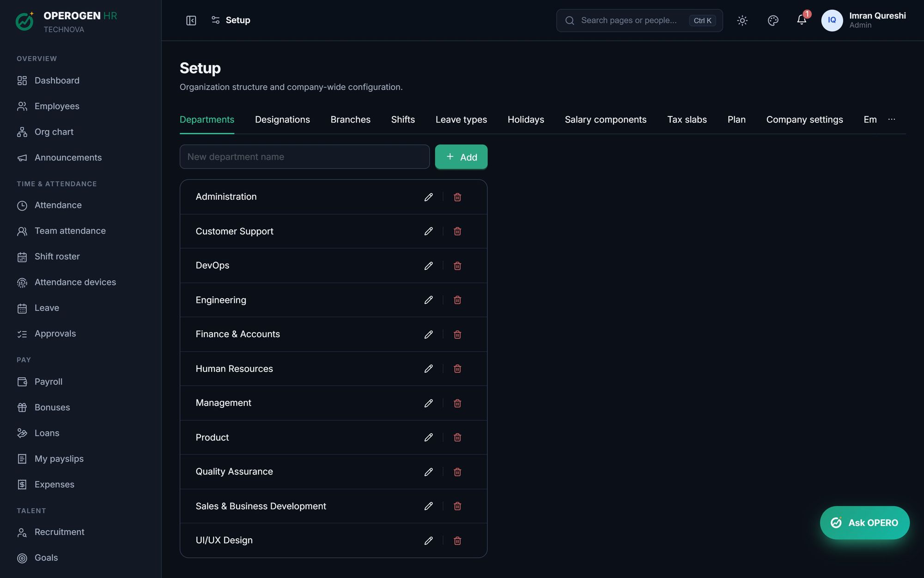Open the color palette theme picker

click(773, 20)
